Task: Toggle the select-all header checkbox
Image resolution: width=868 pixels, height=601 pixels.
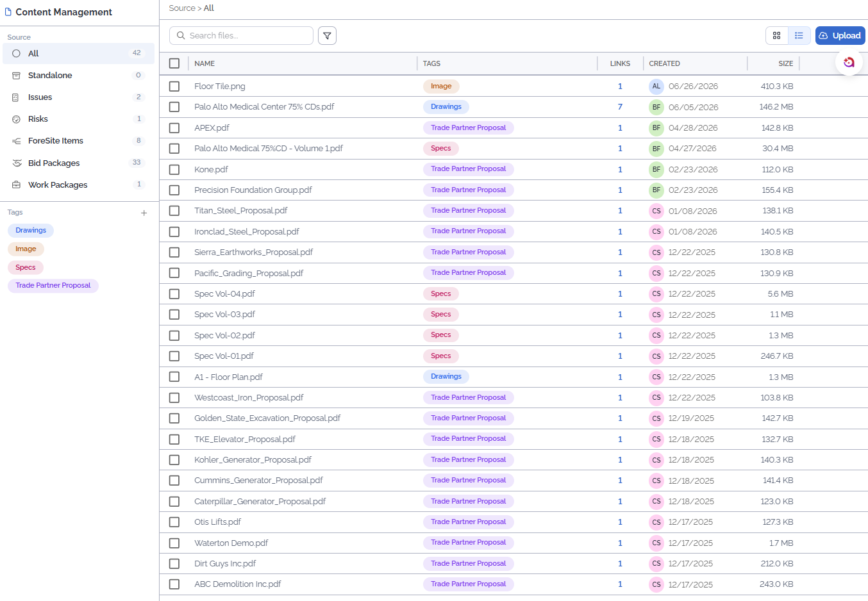Action: [x=174, y=63]
